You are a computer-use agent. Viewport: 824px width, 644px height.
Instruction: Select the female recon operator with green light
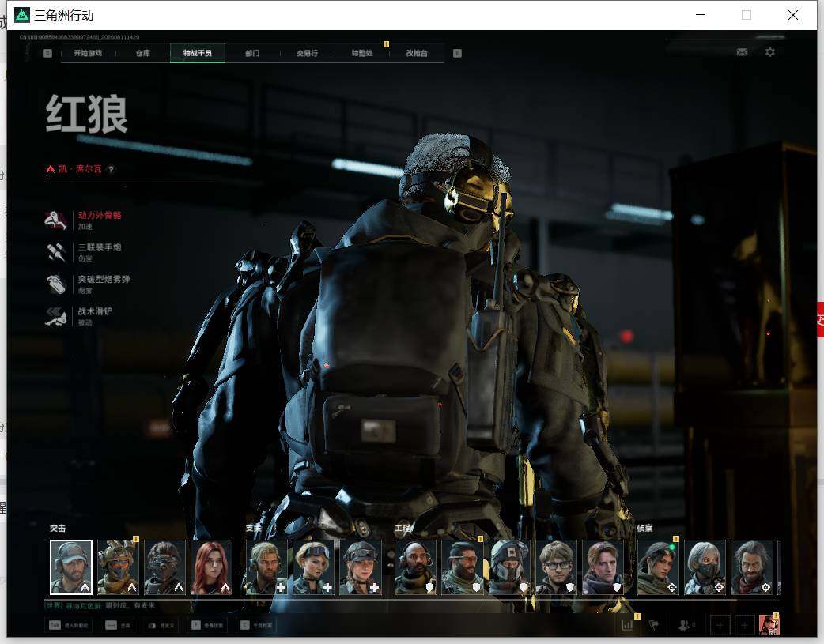click(x=658, y=567)
